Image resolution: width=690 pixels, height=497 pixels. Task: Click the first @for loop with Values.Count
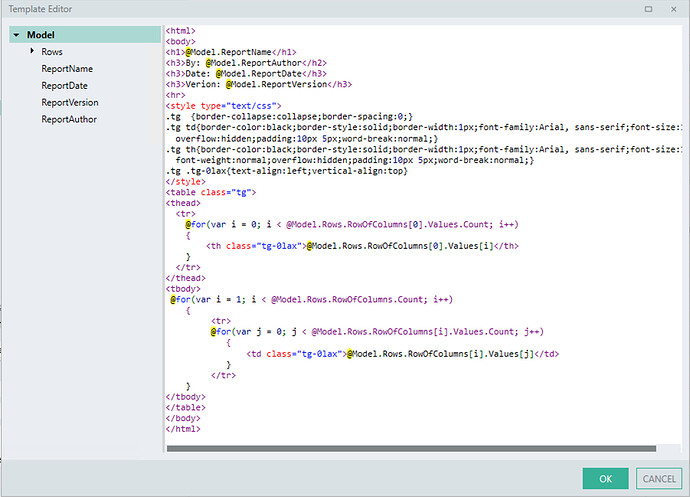tap(352, 225)
